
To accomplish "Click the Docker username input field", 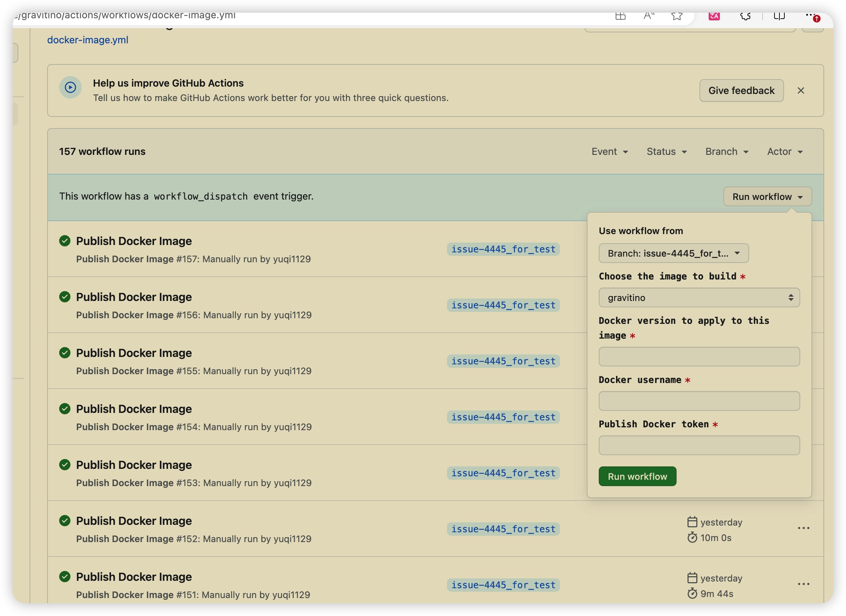I will click(699, 401).
